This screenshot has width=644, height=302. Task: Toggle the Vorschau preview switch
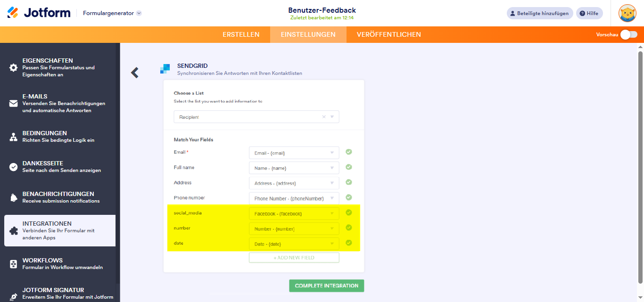point(628,34)
